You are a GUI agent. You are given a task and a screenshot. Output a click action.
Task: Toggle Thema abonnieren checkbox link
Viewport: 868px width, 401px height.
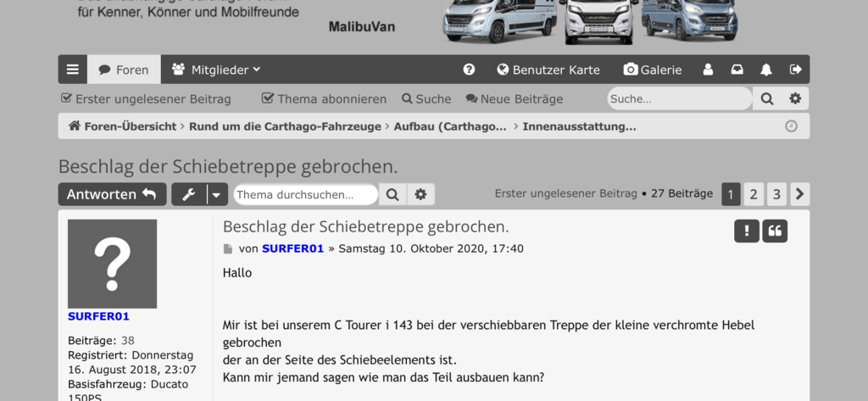[324, 99]
